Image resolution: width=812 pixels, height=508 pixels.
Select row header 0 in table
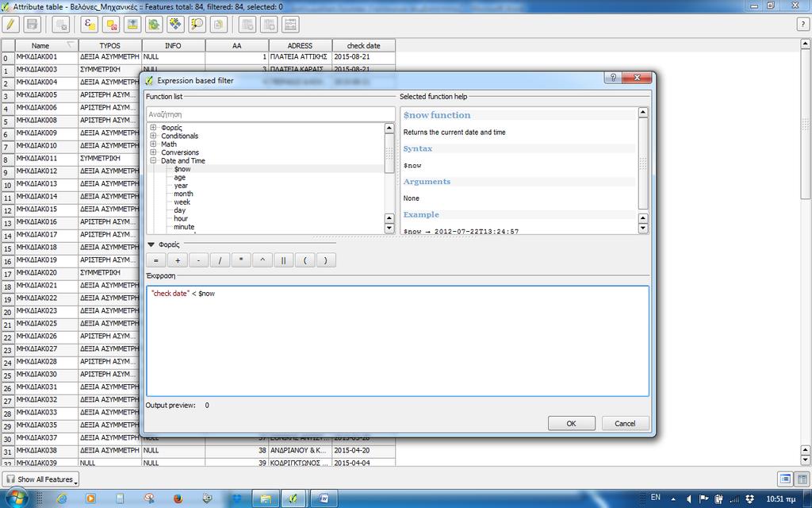[7, 58]
